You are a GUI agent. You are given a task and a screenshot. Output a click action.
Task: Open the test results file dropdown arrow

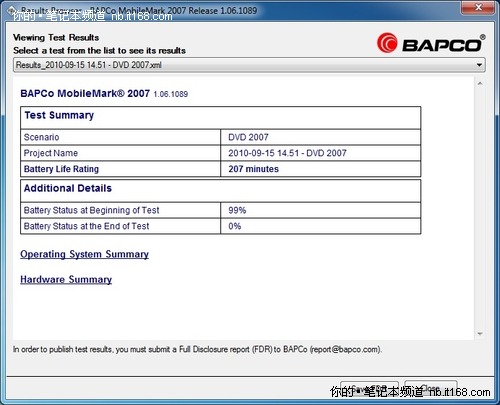479,65
